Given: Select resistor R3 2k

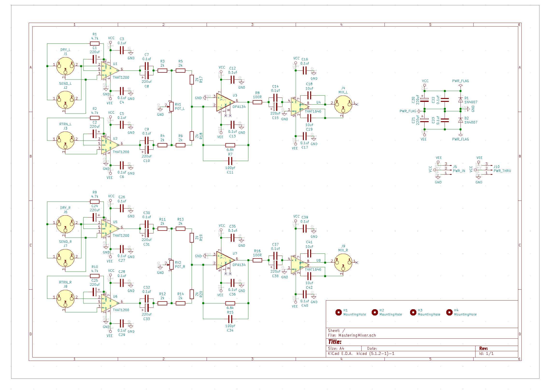Looking at the screenshot, I should [x=162, y=70].
